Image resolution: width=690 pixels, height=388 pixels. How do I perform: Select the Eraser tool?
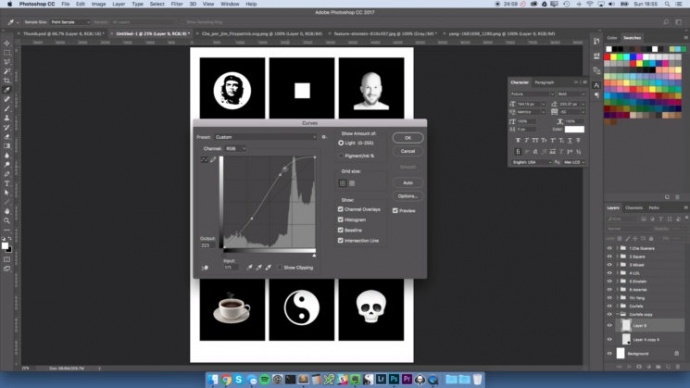click(x=7, y=137)
